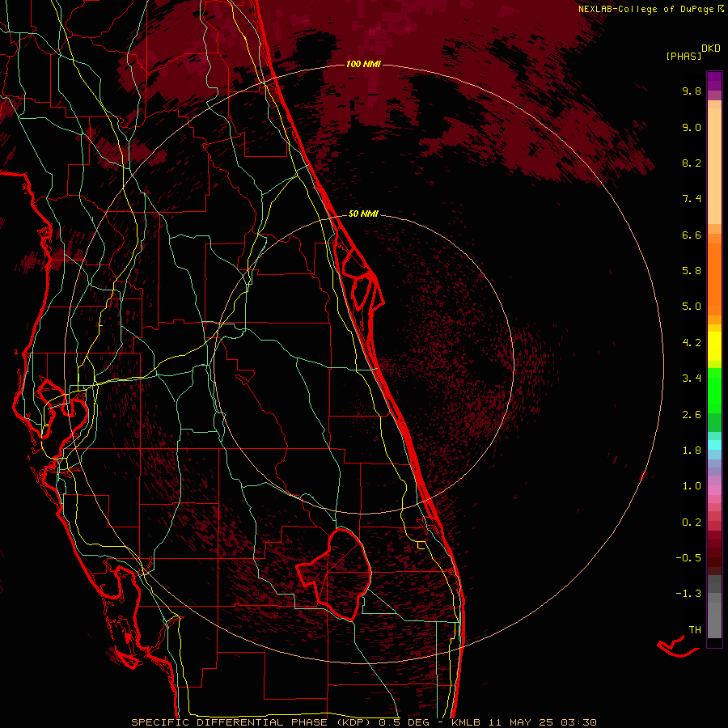The image size is (728, 728).
Task: Click the 50 NMI range ring label
Action: click(x=363, y=214)
